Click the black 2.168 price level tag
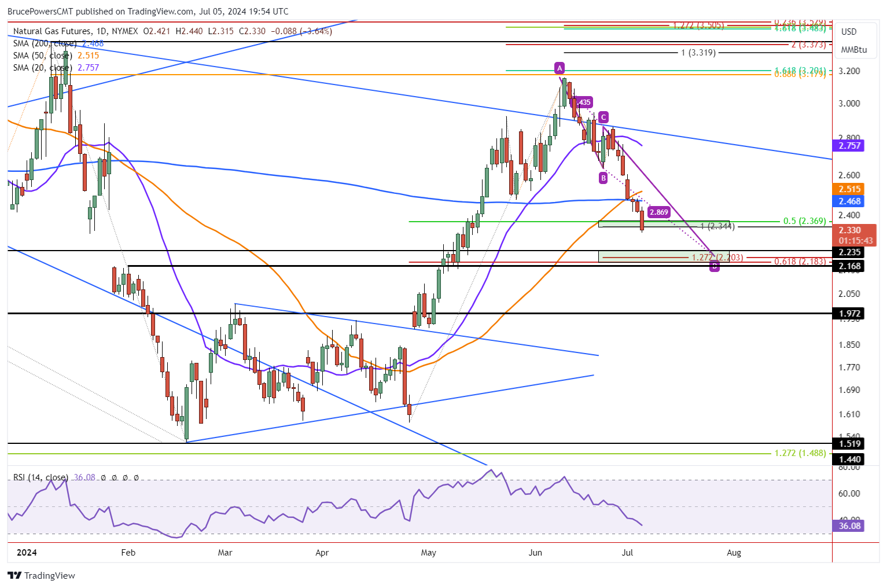 pos(849,266)
